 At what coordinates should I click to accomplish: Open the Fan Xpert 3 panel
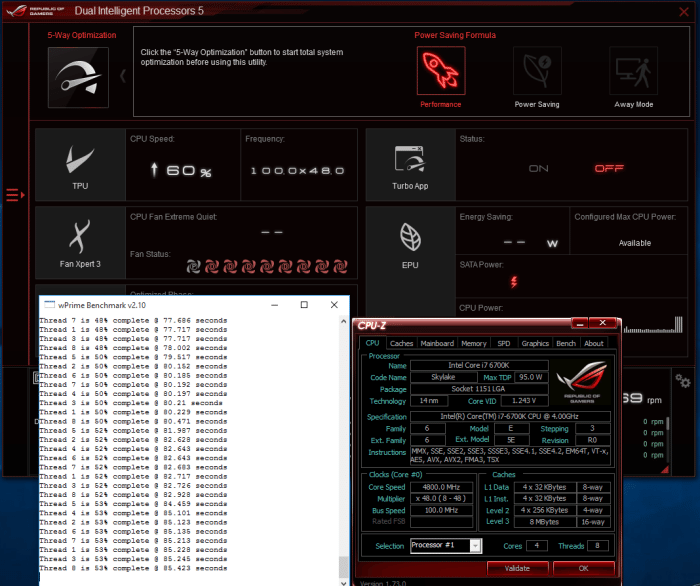click(80, 243)
